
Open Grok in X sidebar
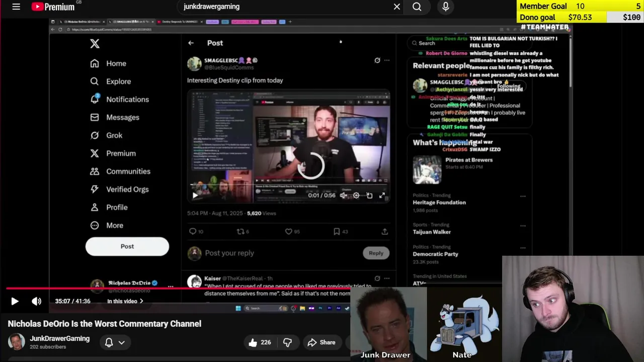tap(107, 135)
